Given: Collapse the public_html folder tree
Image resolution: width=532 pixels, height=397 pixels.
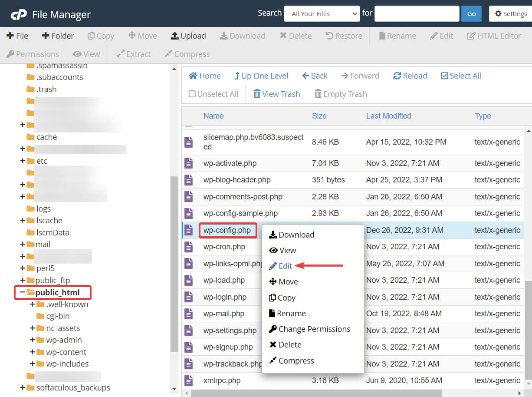Looking at the screenshot, I should coord(23,292).
